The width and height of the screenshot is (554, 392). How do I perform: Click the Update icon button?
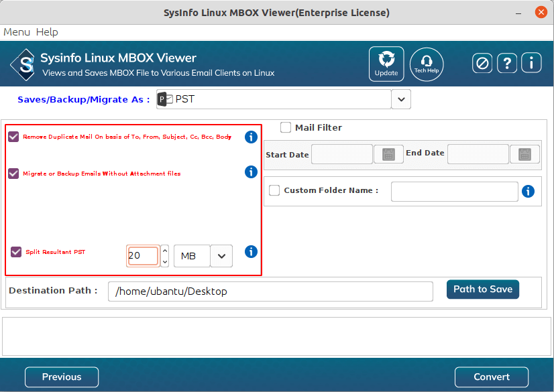pyautogui.click(x=386, y=64)
